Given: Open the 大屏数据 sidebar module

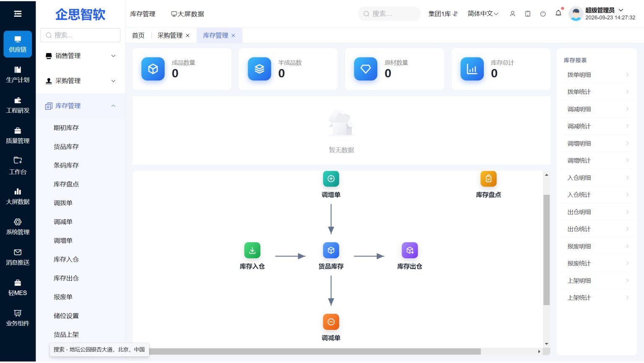Looking at the screenshot, I should tap(18, 197).
